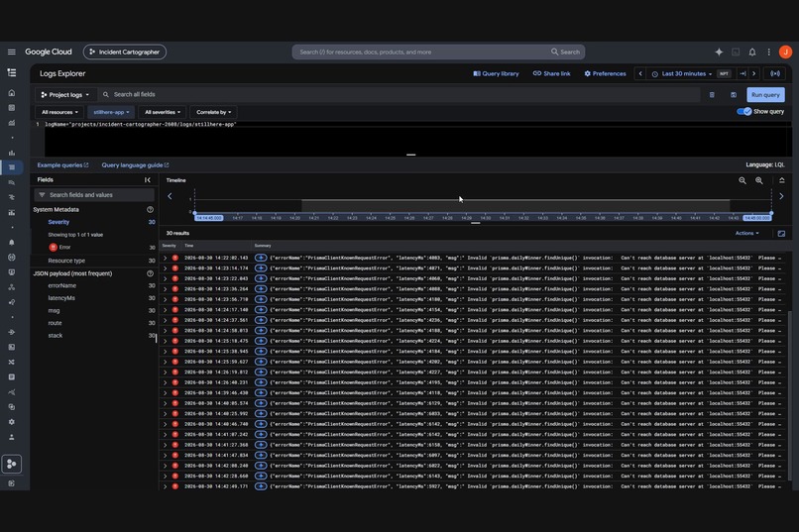Screen dimensions: 799x532
Task: Zoom in the timeline magnifier
Action: point(758,180)
